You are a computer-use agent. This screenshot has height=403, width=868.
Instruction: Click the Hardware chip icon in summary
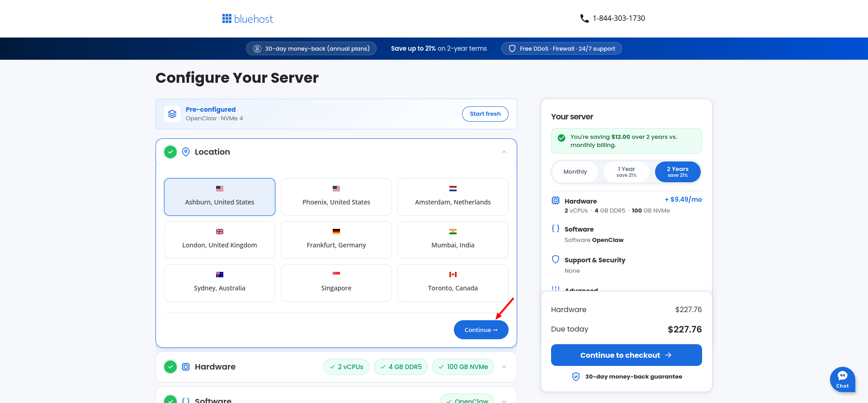pos(556,200)
